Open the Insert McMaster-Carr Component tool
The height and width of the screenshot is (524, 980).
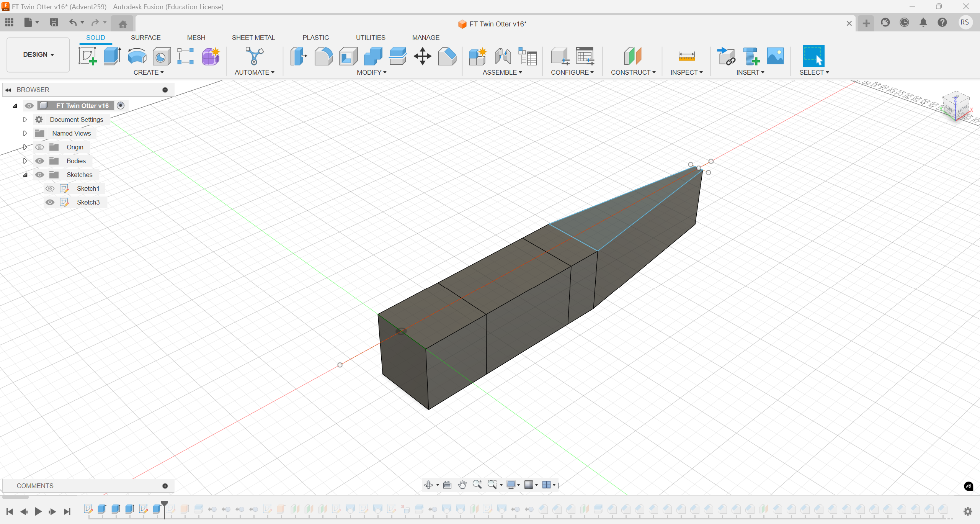pyautogui.click(x=751, y=56)
